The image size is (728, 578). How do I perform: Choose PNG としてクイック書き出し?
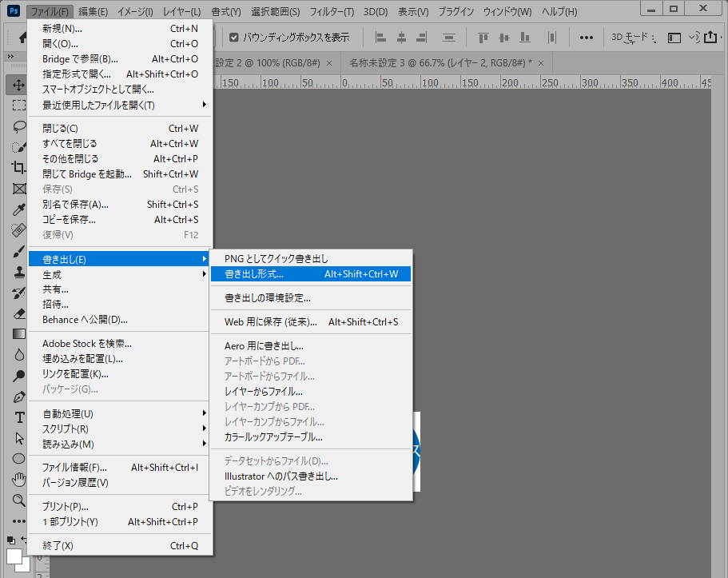(311, 259)
